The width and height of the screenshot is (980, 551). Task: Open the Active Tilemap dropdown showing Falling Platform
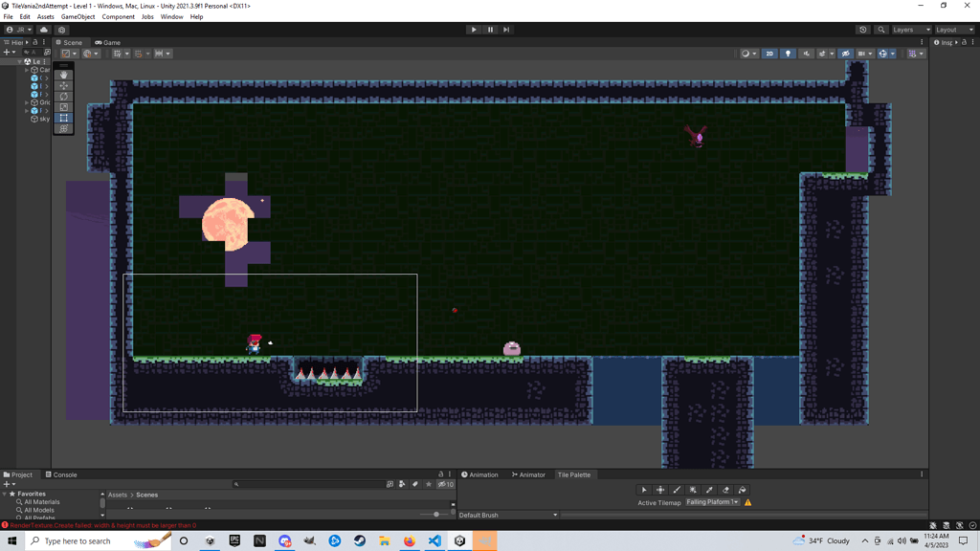713,502
